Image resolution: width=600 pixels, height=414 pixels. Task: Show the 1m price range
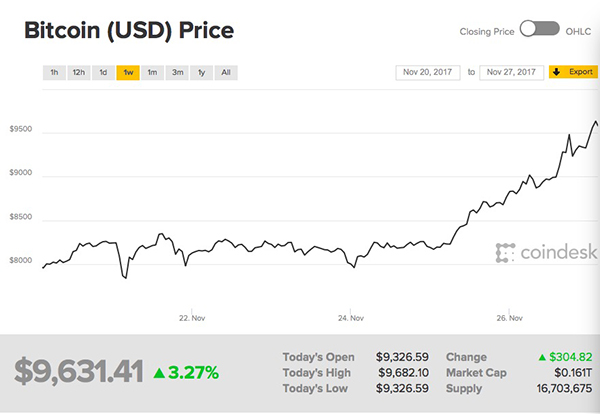pyautogui.click(x=152, y=72)
